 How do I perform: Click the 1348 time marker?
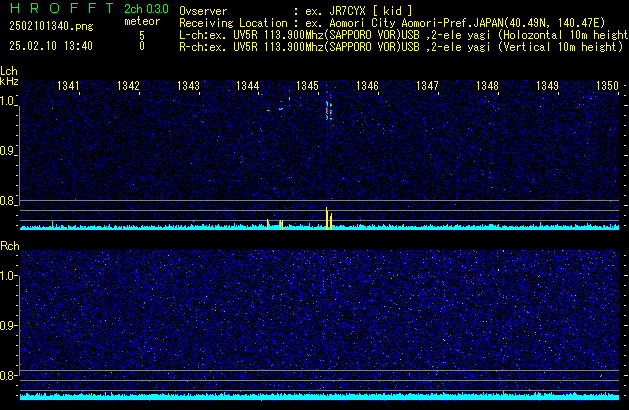(x=487, y=86)
